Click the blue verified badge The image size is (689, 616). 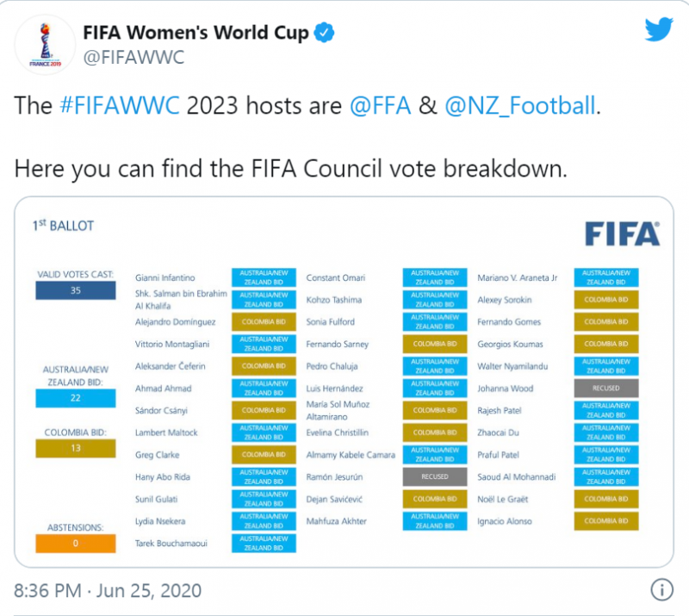(324, 34)
